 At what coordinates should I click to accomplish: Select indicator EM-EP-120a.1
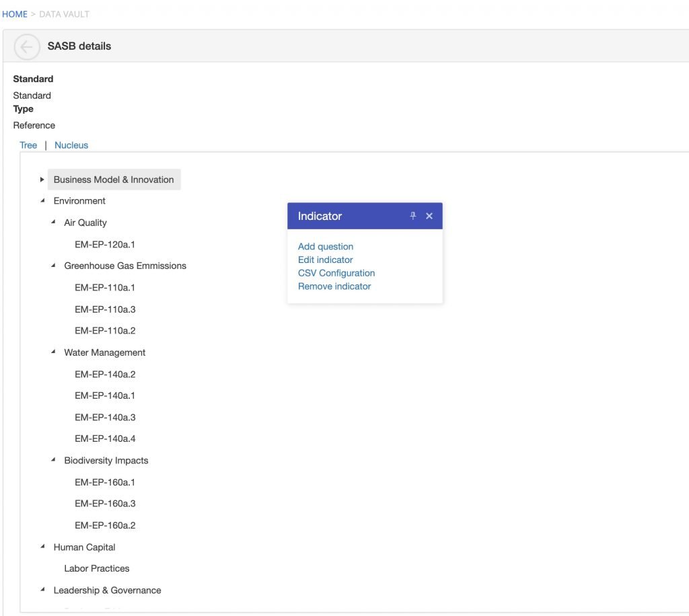pos(105,245)
